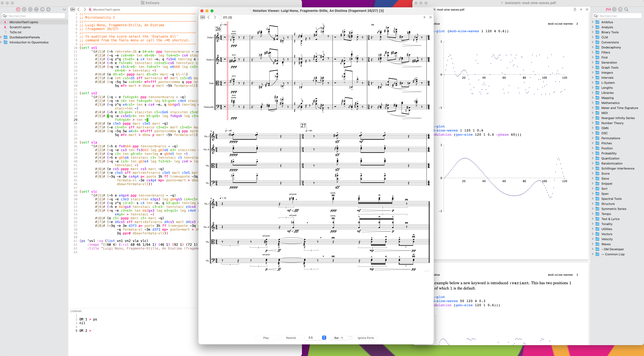This screenshot has height=356, width=644.
Task: Expand the Generation folder
Action: click(592, 62)
